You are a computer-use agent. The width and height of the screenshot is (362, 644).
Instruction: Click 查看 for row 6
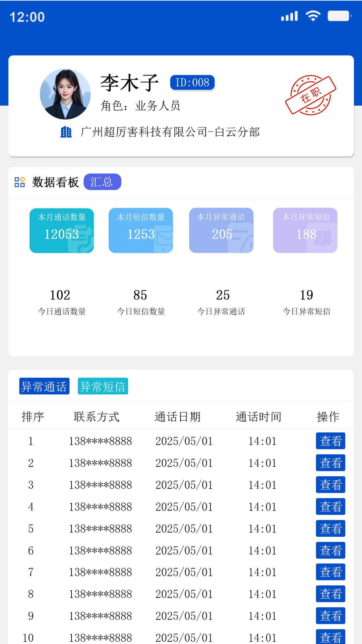[x=330, y=550]
